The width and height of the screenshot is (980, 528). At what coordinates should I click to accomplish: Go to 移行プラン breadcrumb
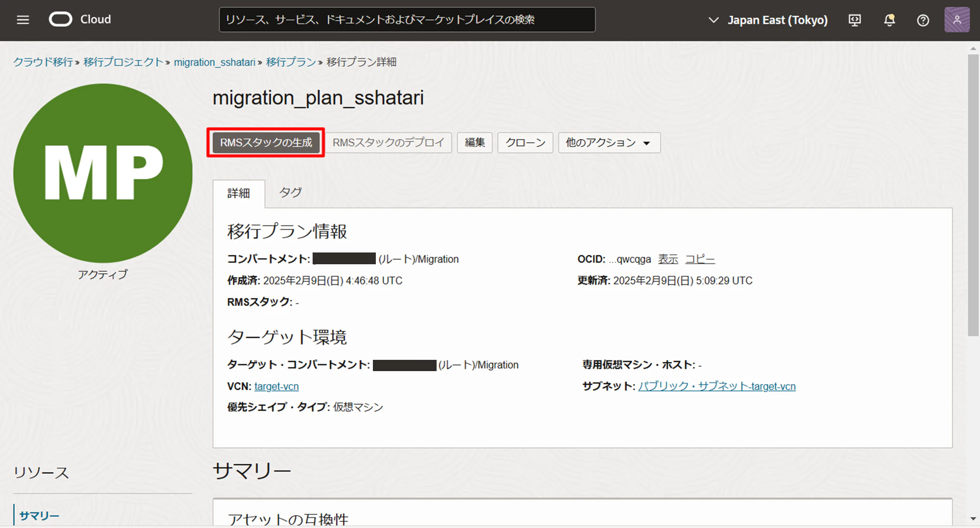point(291,62)
